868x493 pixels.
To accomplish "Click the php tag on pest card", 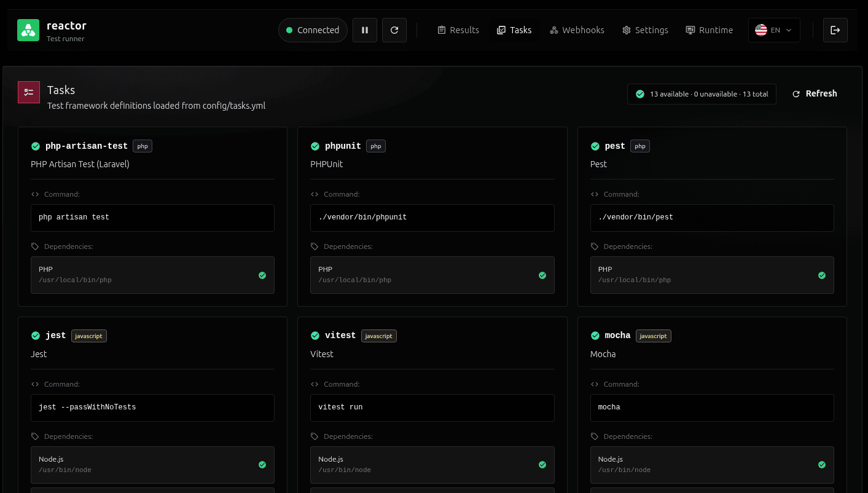I will [640, 146].
